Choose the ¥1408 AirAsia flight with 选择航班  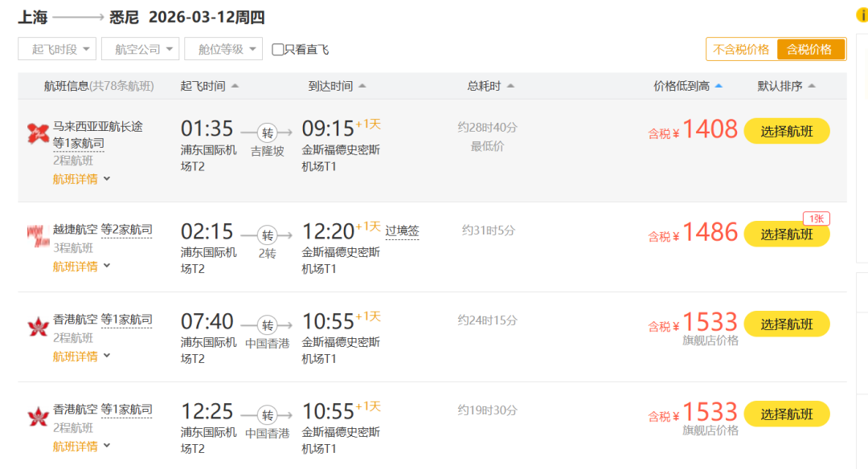point(786,132)
